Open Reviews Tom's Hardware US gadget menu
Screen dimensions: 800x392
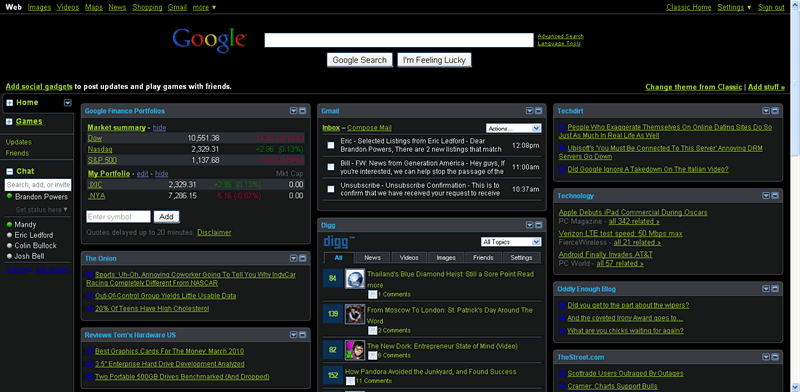293,335
